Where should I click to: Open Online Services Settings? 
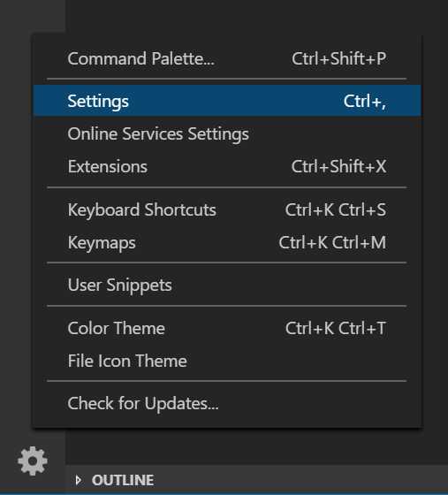[227, 133]
